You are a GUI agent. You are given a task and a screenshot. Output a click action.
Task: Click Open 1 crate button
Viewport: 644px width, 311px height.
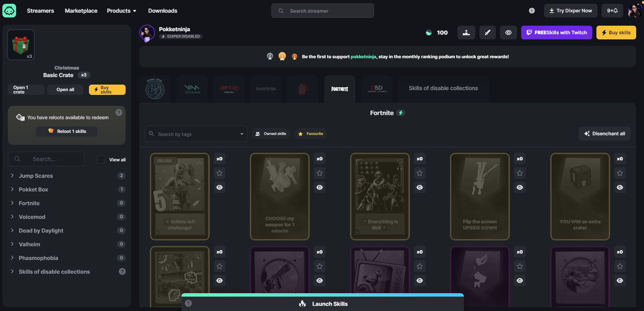point(26,90)
